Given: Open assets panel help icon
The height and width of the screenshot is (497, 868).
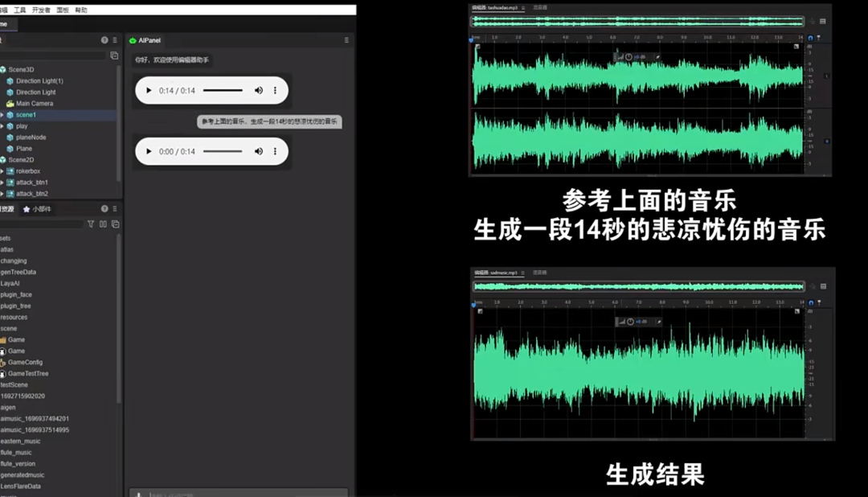Looking at the screenshot, I should tap(104, 208).
